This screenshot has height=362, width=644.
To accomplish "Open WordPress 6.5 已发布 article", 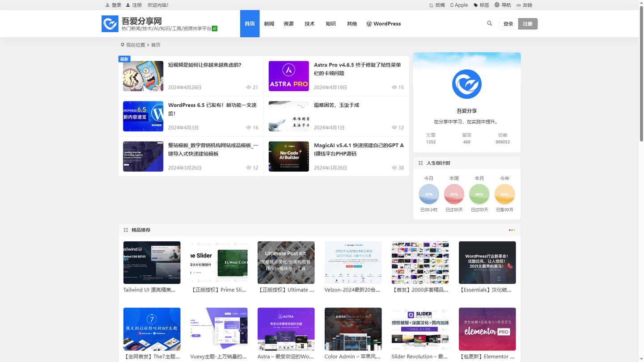I will click(x=212, y=109).
